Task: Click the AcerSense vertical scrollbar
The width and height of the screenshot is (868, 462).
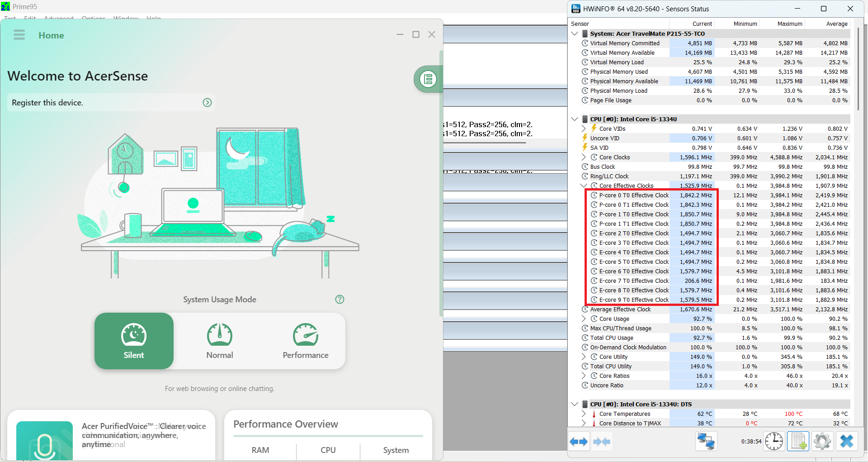Action: [x=441, y=183]
